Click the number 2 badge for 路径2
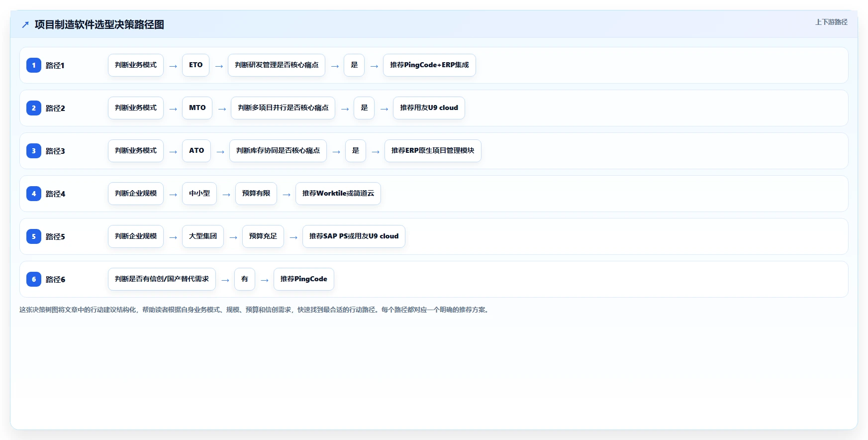868x440 pixels. tap(34, 108)
